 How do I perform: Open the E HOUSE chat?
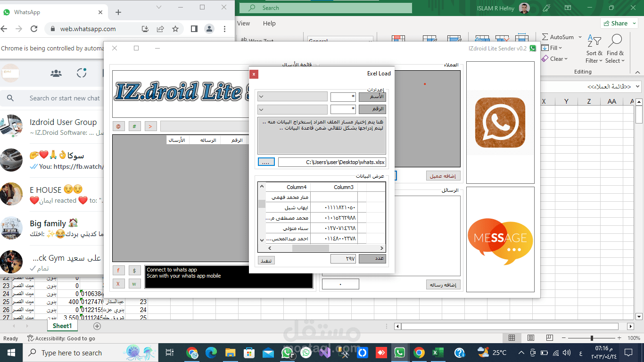pos(52,195)
